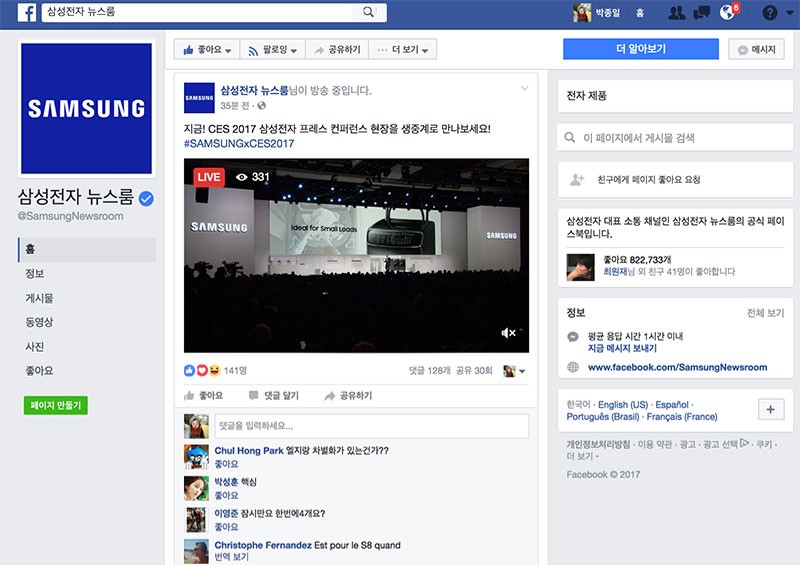800x565 pixels.
Task: Click the Samsung page profile picture
Action: click(x=86, y=108)
